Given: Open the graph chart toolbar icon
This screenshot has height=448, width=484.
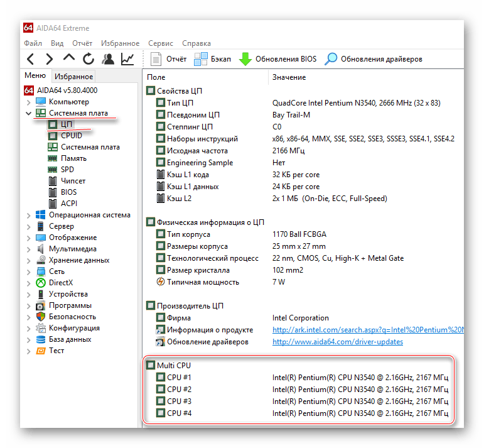Looking at the screenshot, I should point(127,58).
